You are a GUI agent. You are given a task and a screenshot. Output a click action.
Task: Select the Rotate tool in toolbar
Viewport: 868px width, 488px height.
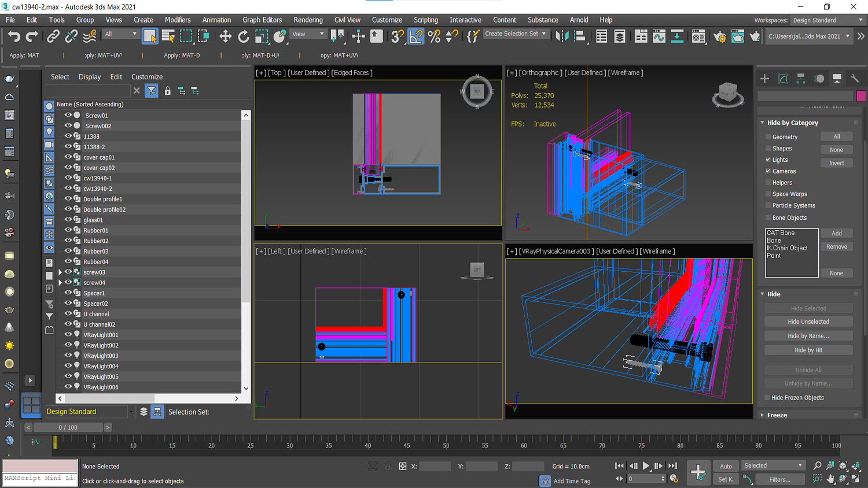click(x=244, y=36)
